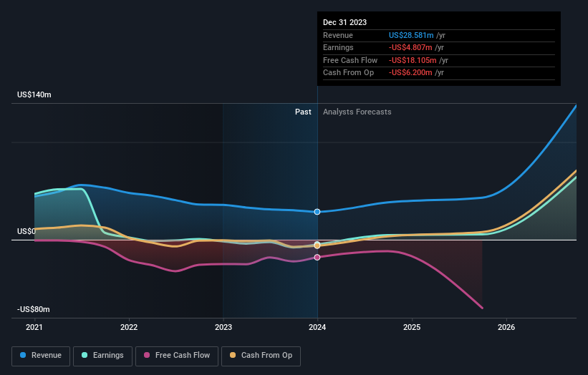Click the pink Free Cash Flow legend dot
The width and height of the screenshot is (588, 375).
tap(147, 355)
